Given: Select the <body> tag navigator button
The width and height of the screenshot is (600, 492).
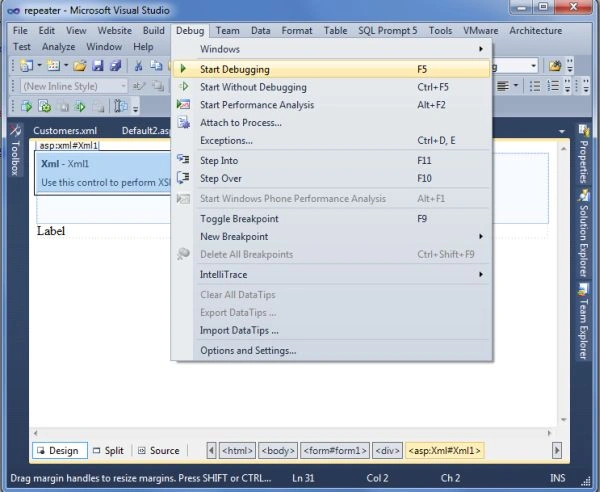Looking at the screenshot, I should pos(278,450).
